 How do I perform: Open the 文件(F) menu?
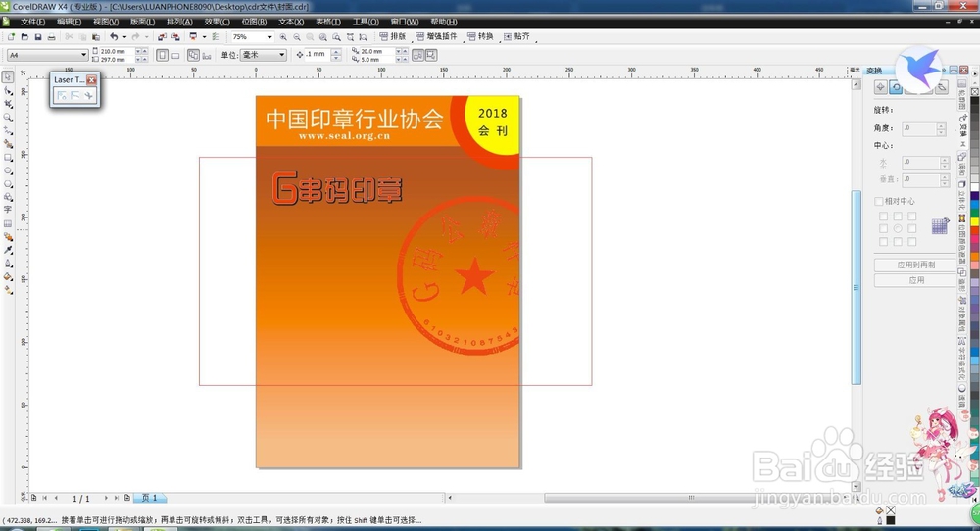pyautogui.click(x=32, y=22)
